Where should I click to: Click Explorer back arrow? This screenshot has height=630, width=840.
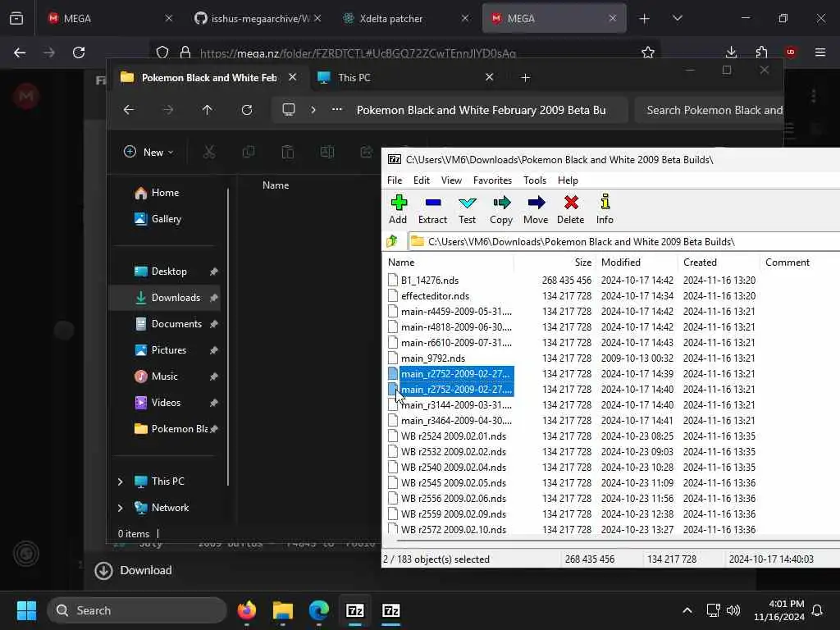(x=129, y=110)
